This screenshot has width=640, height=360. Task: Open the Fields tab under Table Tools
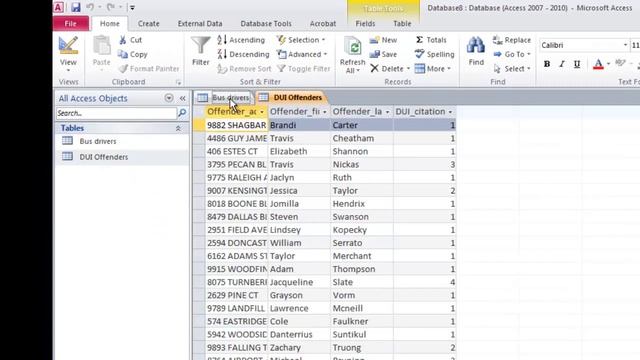365,24
